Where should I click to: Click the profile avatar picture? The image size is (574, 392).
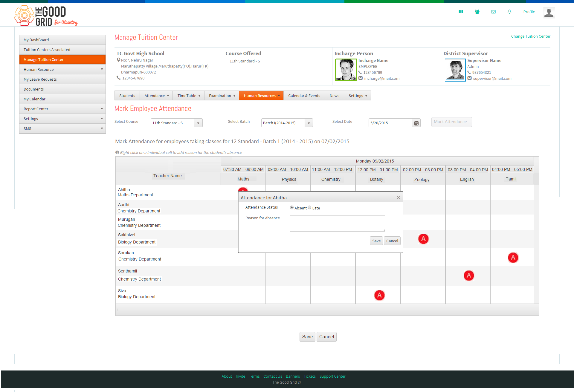coord(549,13)
